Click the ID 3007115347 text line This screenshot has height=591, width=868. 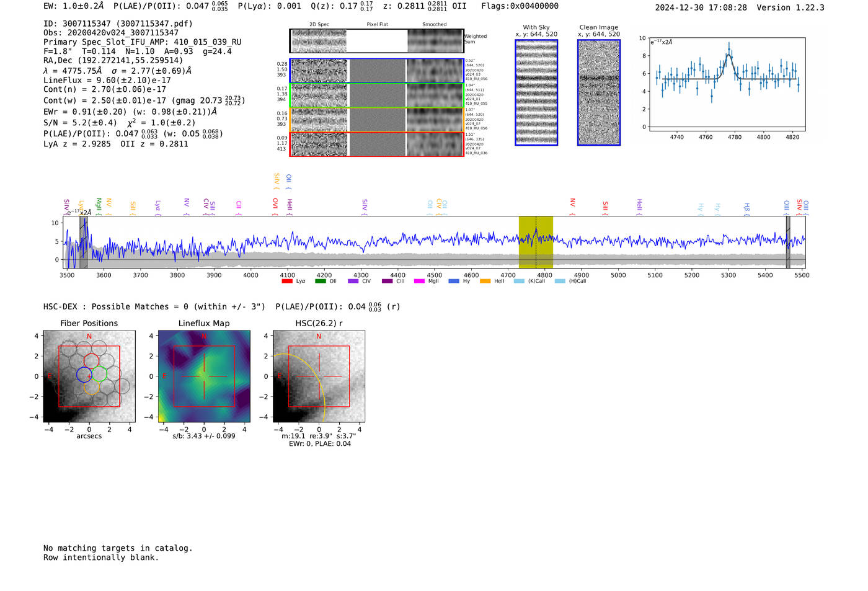[118, 24]
